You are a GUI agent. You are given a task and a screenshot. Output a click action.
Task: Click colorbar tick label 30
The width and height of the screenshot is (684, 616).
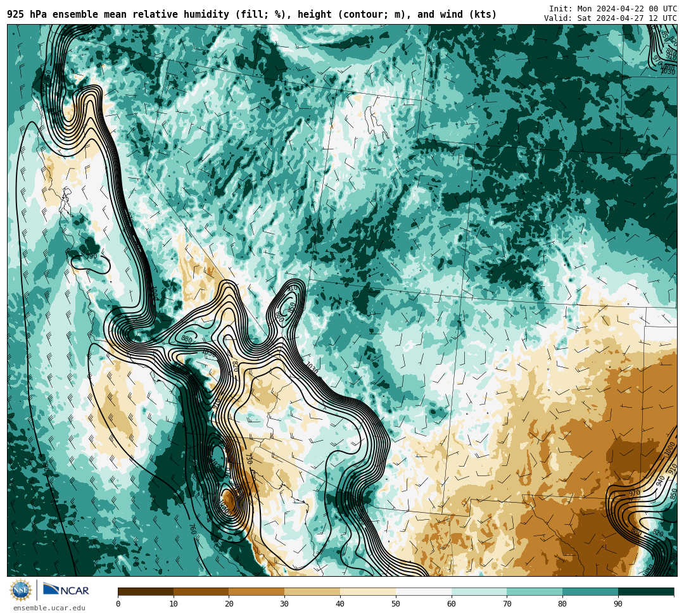(x=284, y=604)
